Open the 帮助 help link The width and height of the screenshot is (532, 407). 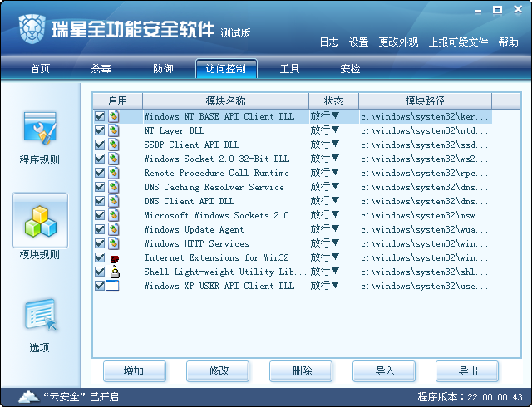508,42
